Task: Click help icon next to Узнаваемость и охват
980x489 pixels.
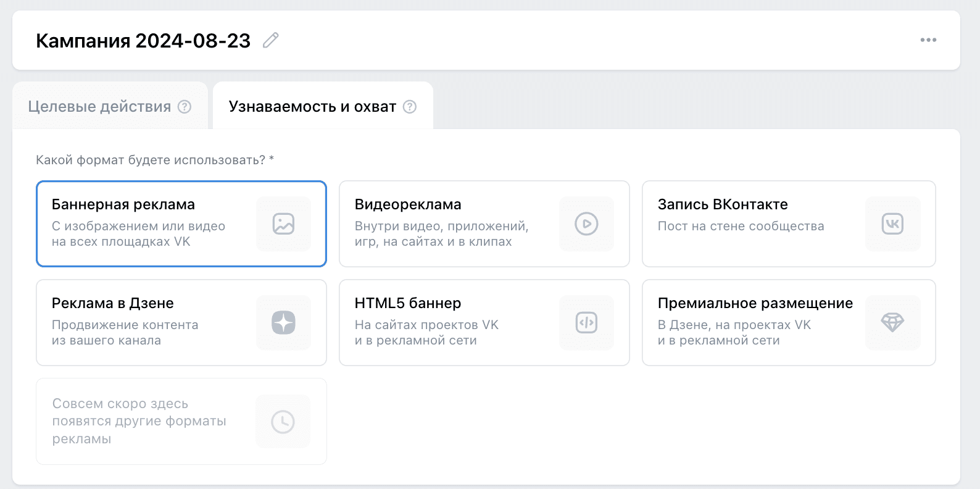Action: click(x=410, y=107)
